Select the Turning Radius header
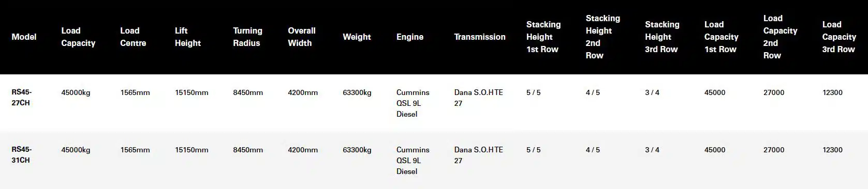This screenshot has width=868, height=189. coord(247,37)
